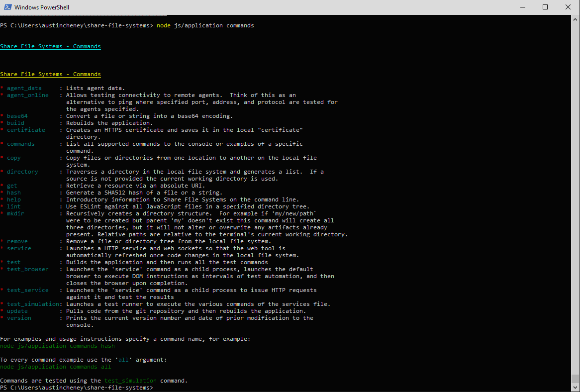Close the Windows PowerShell window

[x=568, y=7]
